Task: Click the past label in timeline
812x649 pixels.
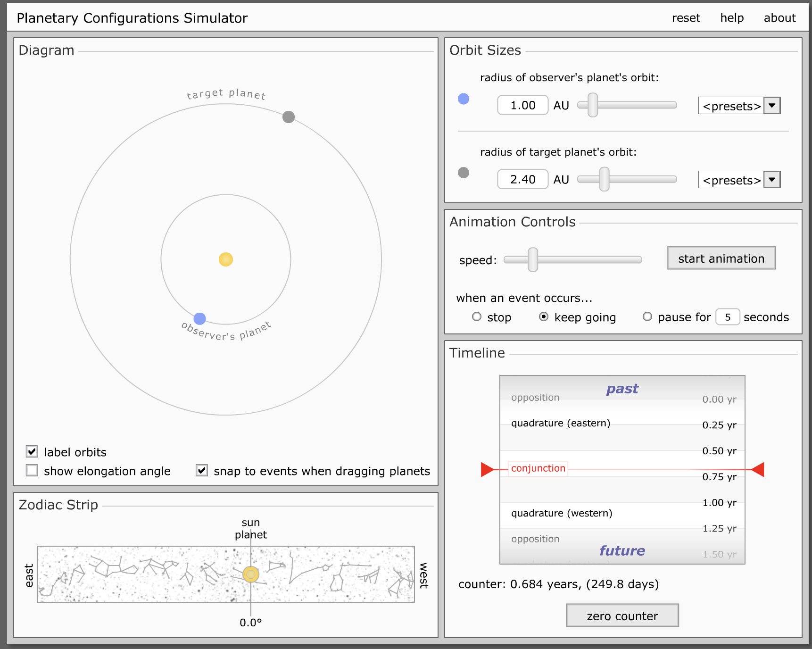Action: (622, 389)
